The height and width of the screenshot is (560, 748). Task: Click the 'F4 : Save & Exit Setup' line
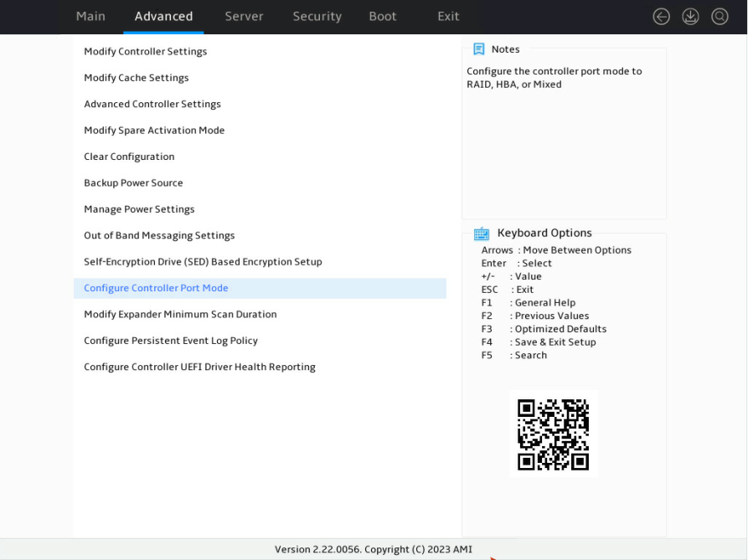click(539, 342)
